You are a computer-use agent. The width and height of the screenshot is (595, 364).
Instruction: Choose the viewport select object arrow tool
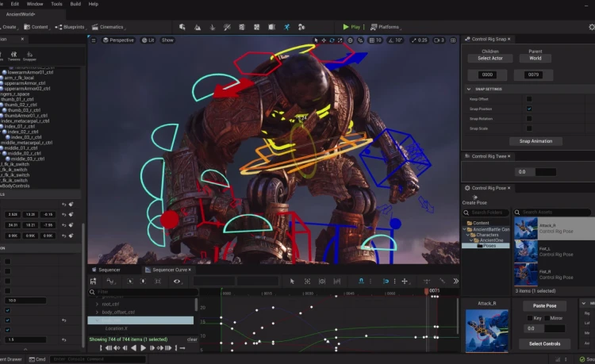(x=316, y=40)
